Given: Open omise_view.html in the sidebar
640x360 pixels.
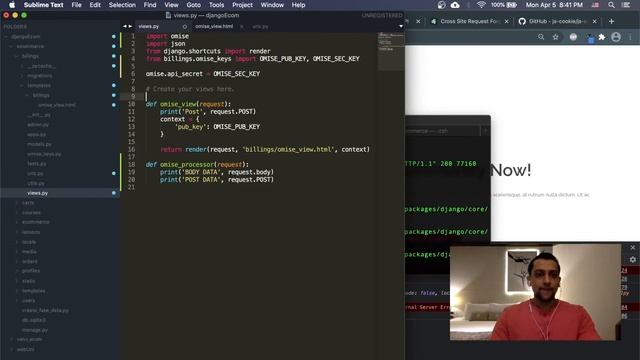Looking at the screenshot, I should click(57, 105).
